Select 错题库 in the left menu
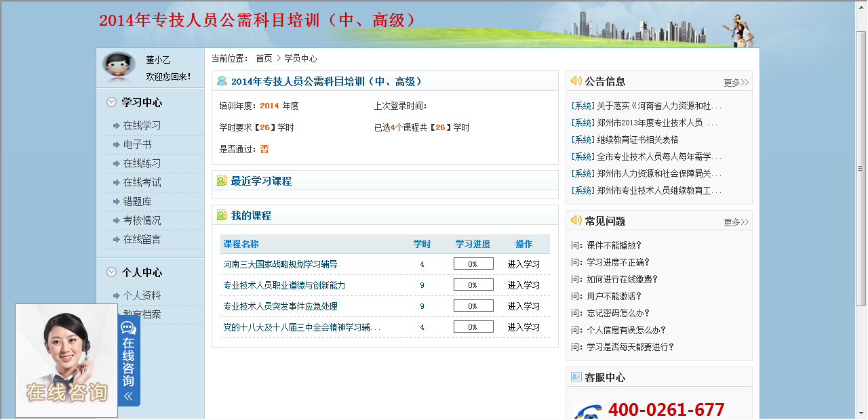The width and height of the screenshot is (868, 420). click(137, 201)
